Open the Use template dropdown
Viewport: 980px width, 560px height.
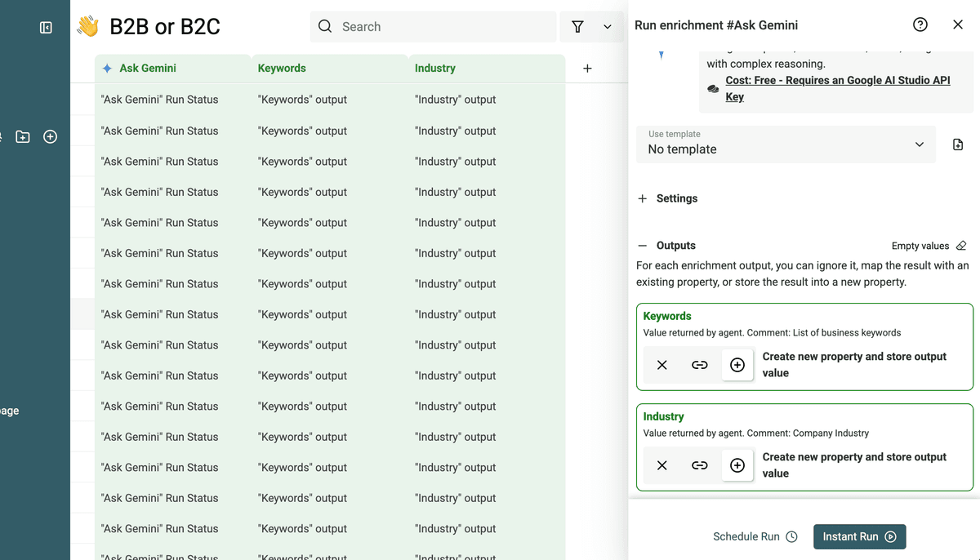(786, 144)
